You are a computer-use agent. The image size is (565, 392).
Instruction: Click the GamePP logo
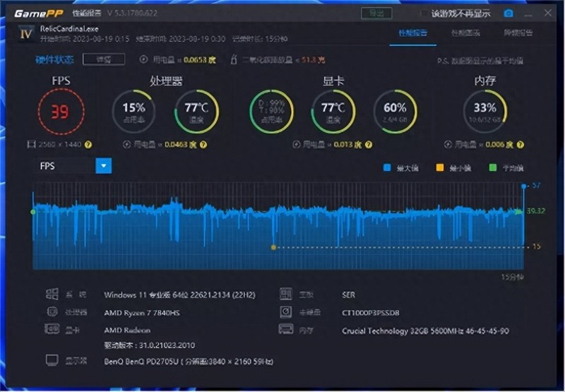tap(39, 13)
